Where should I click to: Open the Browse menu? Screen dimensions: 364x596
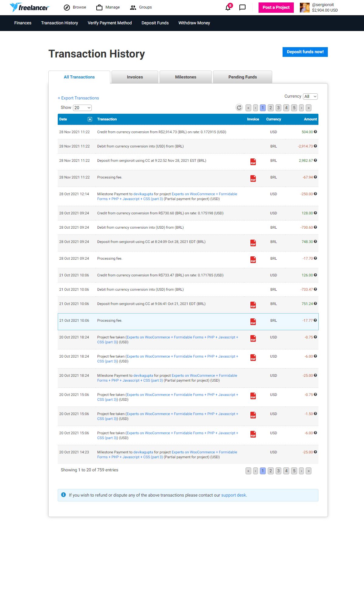pyautogui.click(x=75, y=7)
